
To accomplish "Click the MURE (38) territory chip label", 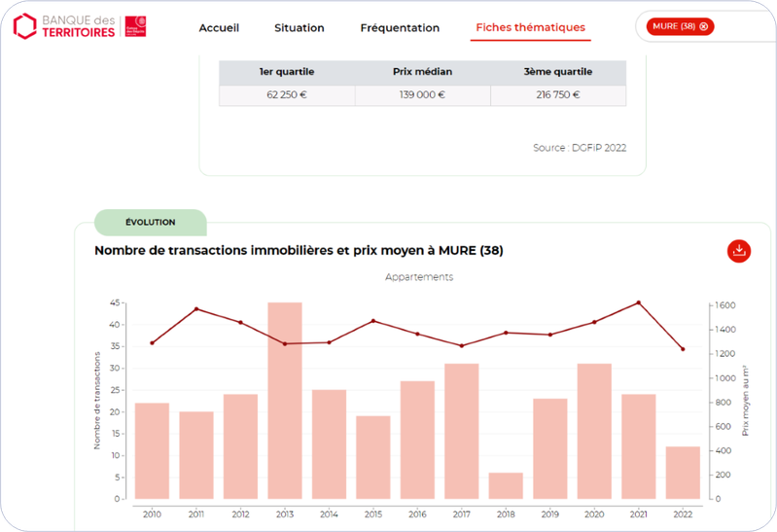I will click(x=674, y=26).
